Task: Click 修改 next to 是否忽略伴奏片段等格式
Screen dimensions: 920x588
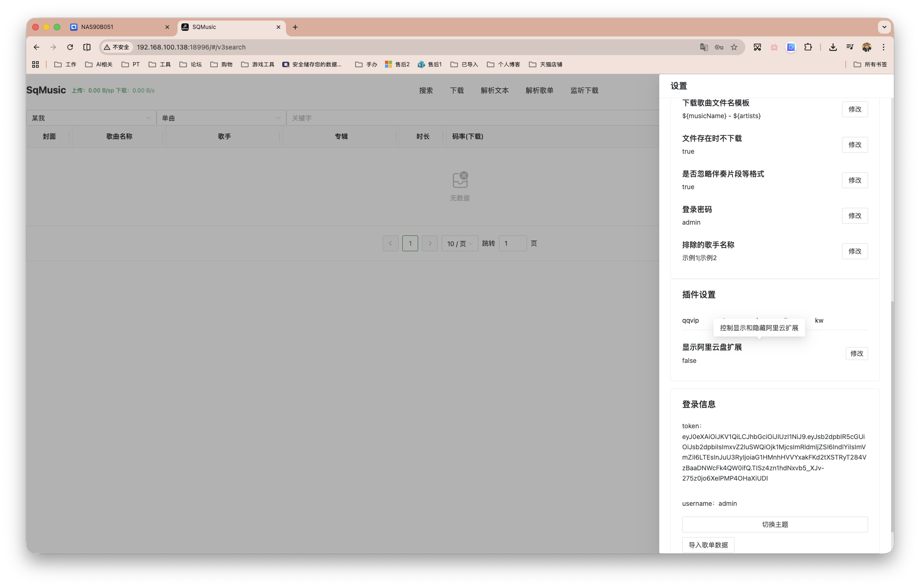Action: [855, 180]
